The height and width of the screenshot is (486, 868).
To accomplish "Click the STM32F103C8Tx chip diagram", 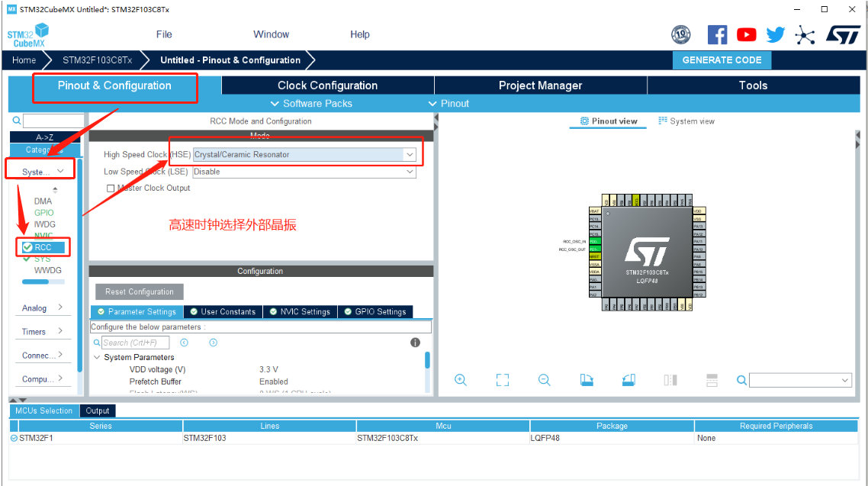I will pos(647,253).
